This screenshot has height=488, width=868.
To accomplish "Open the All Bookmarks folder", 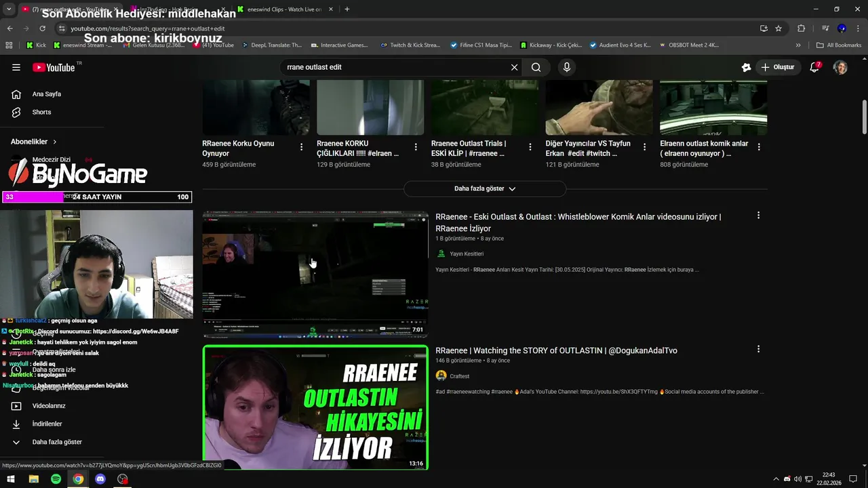I will pyautogui.click(x=839, y=45).
